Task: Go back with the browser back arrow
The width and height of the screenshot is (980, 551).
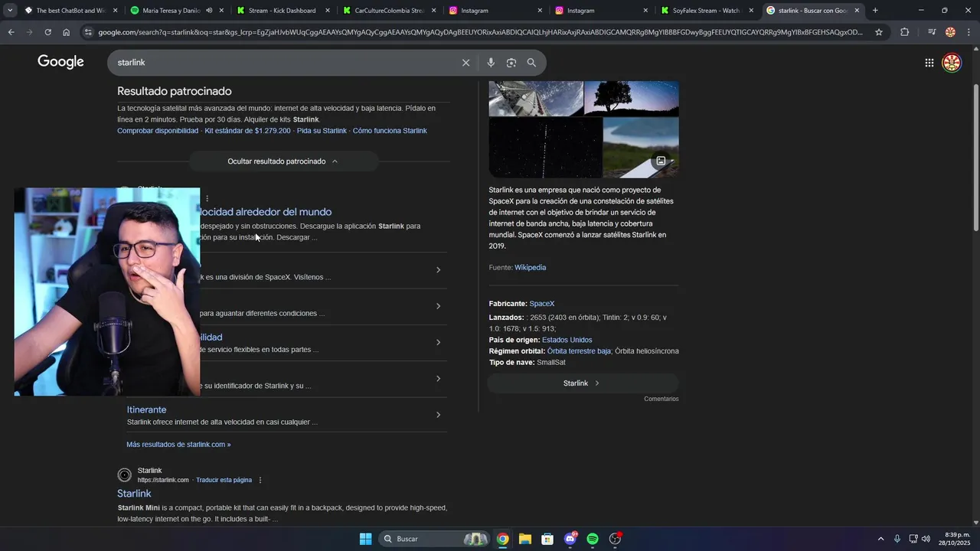Action: coord(11,32)
